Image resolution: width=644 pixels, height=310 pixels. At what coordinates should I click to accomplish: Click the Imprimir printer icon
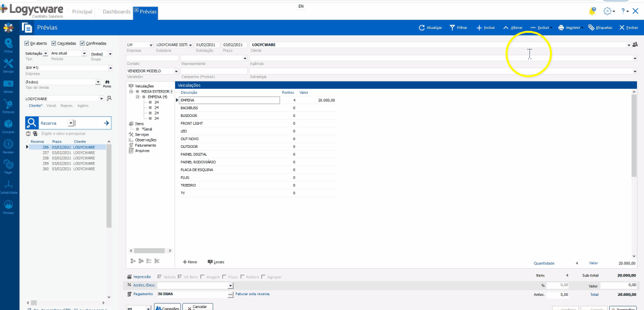coord(562,28)
